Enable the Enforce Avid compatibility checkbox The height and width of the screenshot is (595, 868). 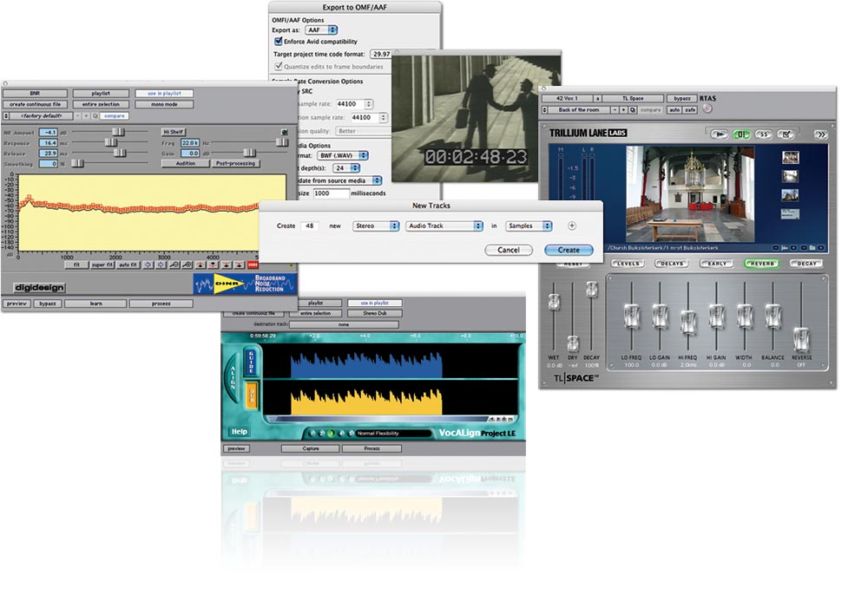coord(279,42)
